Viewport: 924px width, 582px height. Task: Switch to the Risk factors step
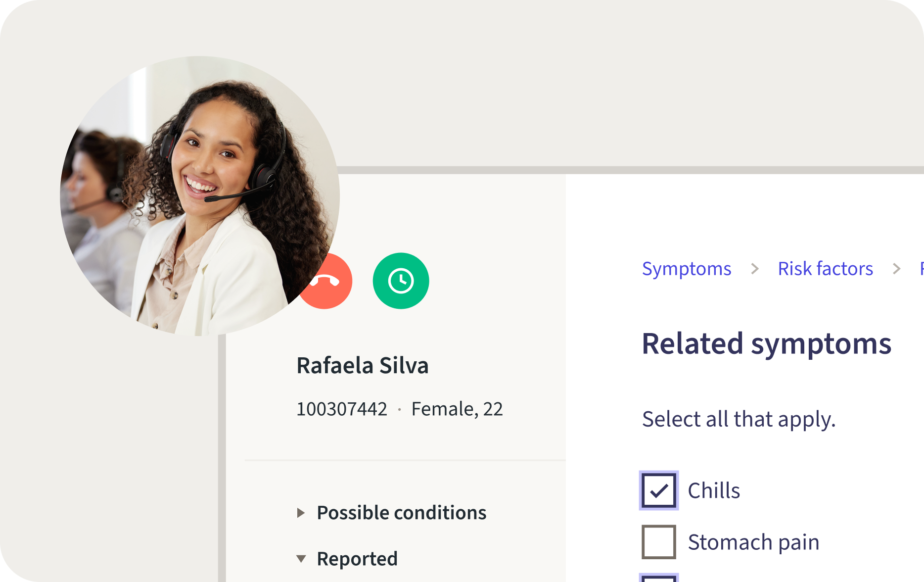pyautogui.click(x=825, y=269)
